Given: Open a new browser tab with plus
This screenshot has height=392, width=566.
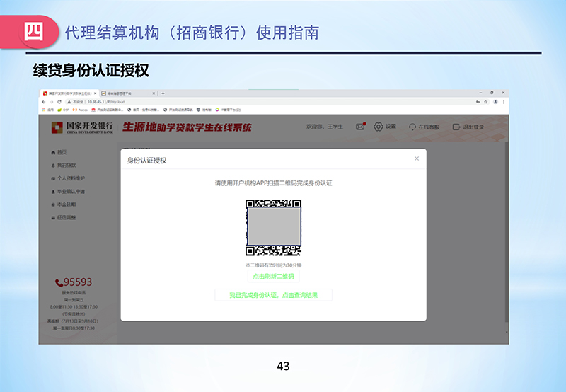Looking at the screenshot, I should pyautogui.click(x=163, y=93).
